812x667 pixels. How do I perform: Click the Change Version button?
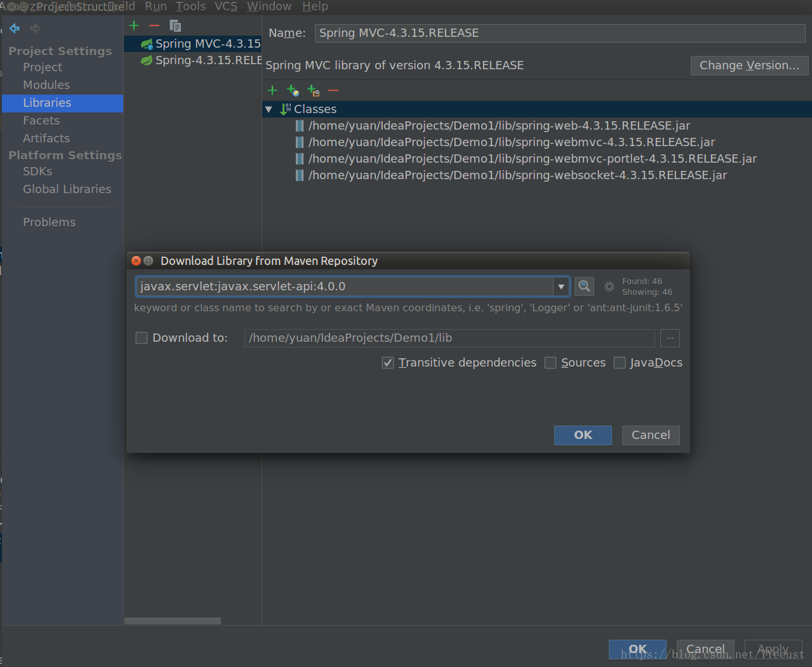tap(749, 65)
